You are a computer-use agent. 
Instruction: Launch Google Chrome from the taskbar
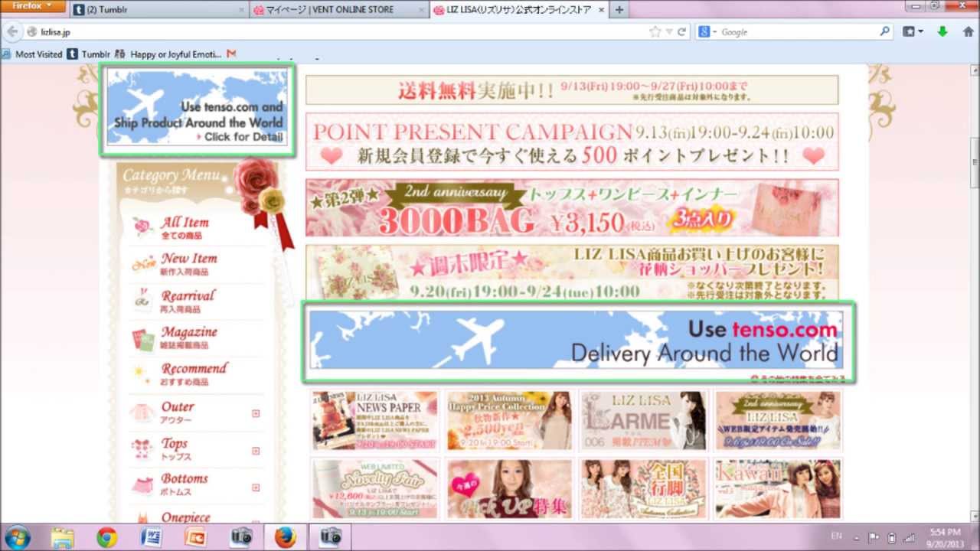(107, 537)
